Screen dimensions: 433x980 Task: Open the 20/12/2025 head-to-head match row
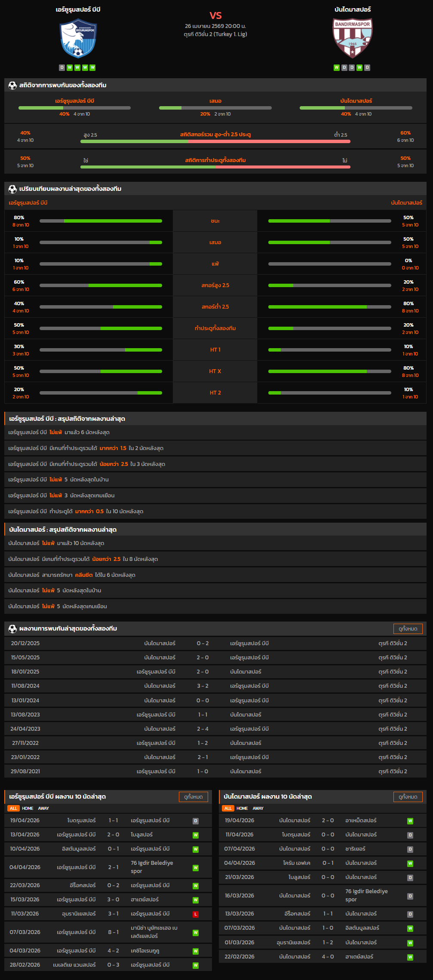click(215, 643)
